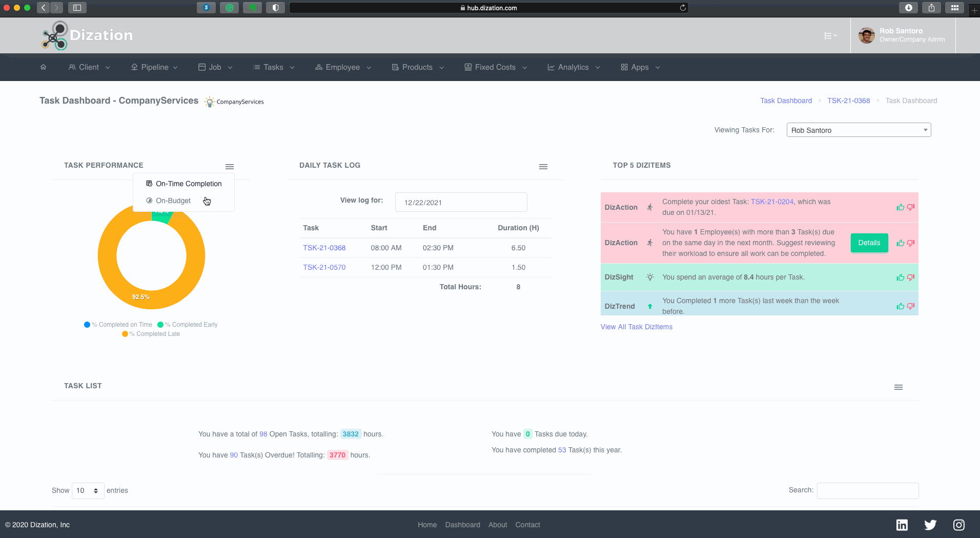Click the home icon in navigation bar
Viewport: 980px width, 538px height.
pyautogui.click(x=43, y=67)
